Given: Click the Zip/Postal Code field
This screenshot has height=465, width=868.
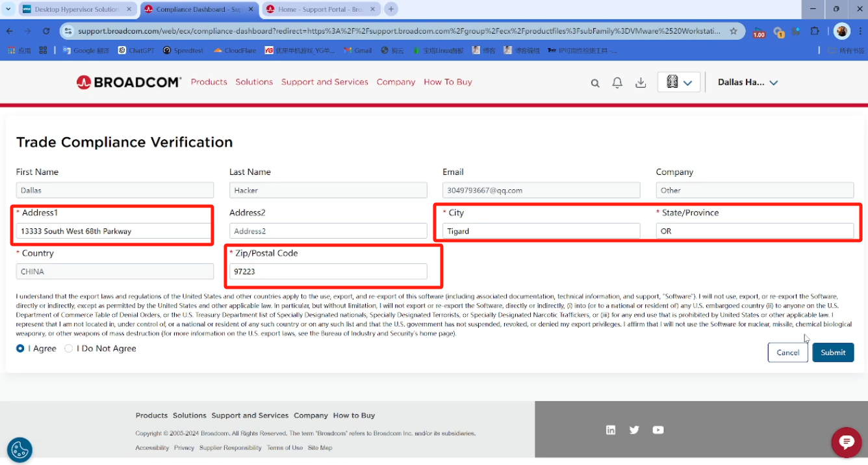Looking at the screenshot, I should (x=328, y=272).
